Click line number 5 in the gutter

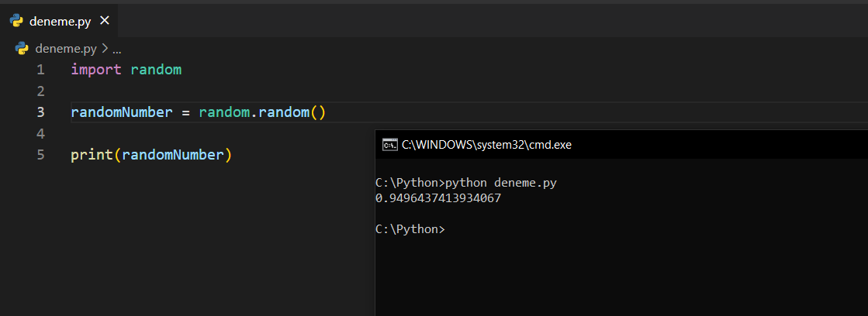tap(40, 155)
